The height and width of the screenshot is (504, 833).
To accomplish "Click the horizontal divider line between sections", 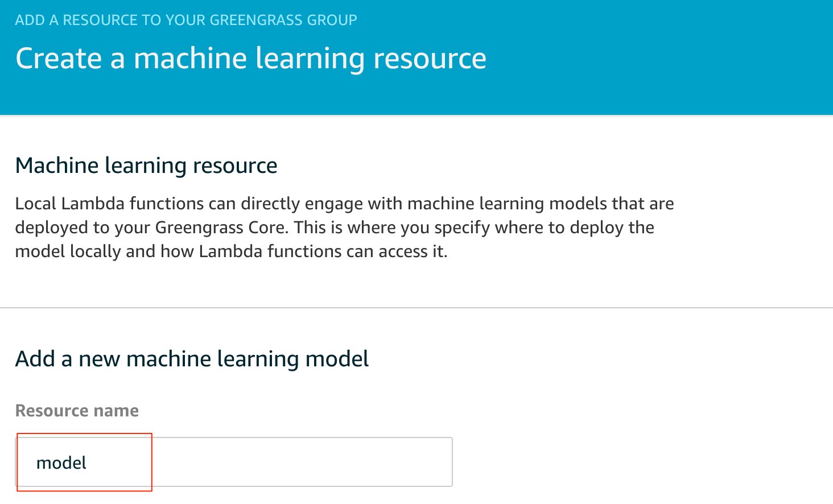I will [416, 308].
